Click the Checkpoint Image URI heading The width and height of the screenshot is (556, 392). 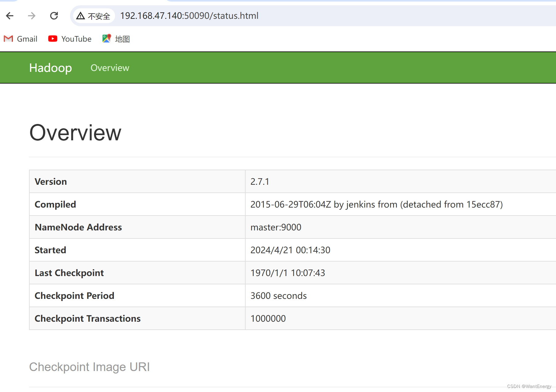click(89, 367)
